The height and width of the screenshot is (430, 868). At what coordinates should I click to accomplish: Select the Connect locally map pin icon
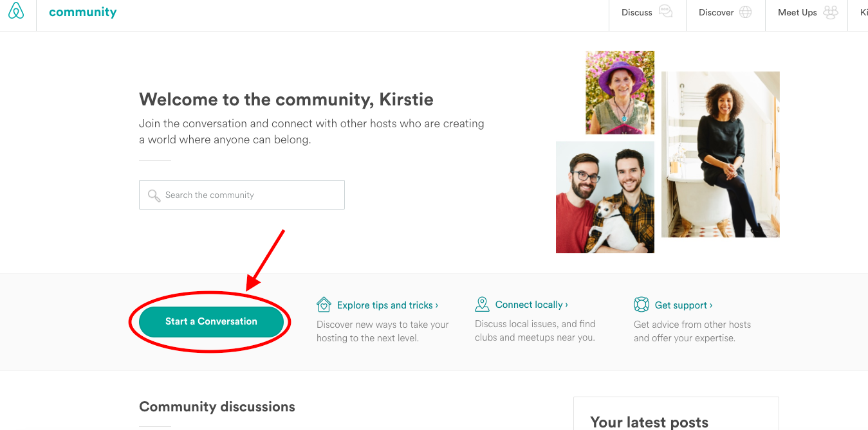(x=483, y=303)
